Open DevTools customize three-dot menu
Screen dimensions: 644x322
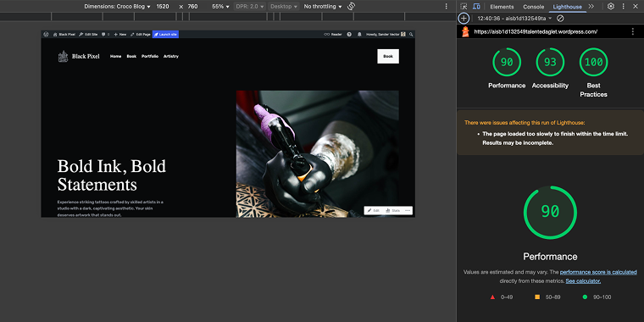[x=623, y=7]
